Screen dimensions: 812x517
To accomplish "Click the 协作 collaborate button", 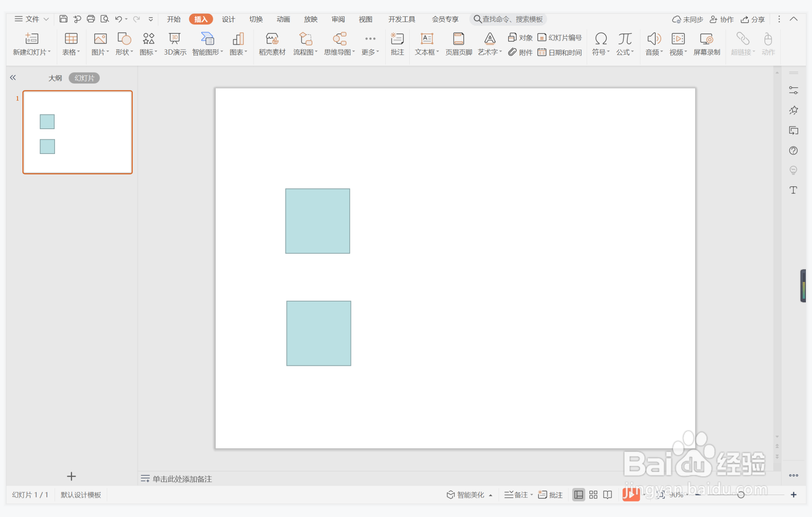I will pos(722,19).
